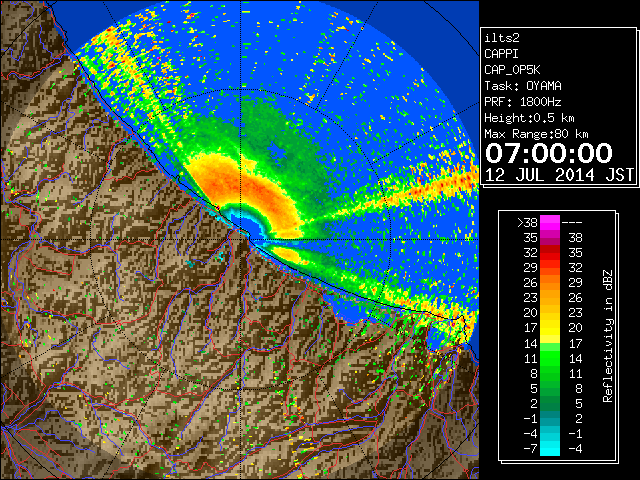This screenshot has width=640, height=480.
Task: Click the 'ilts2' site label
Action: coord(502,38)
